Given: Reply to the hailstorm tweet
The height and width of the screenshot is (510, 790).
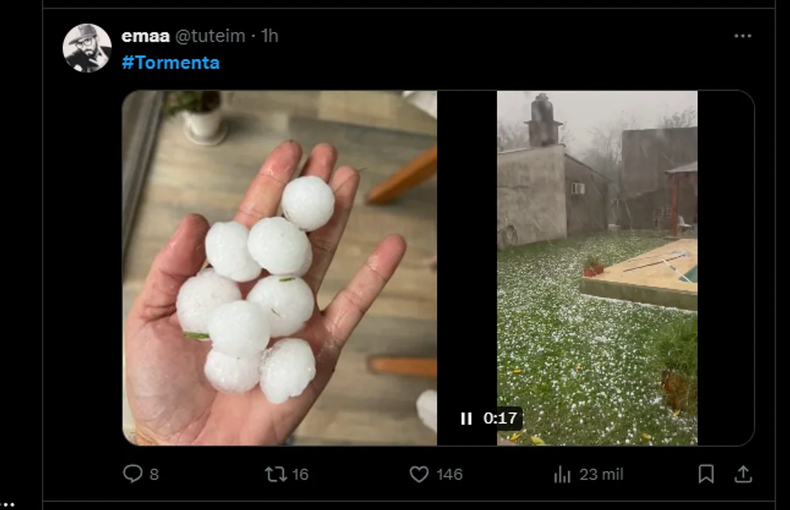Looking at the screenshot, I should pos(133,474).
